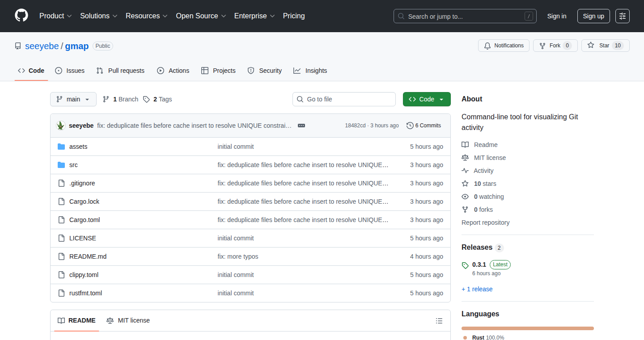Viewport: 644px width, 340px height.
Task: Open the assets folder
Action: click(78, 147)
